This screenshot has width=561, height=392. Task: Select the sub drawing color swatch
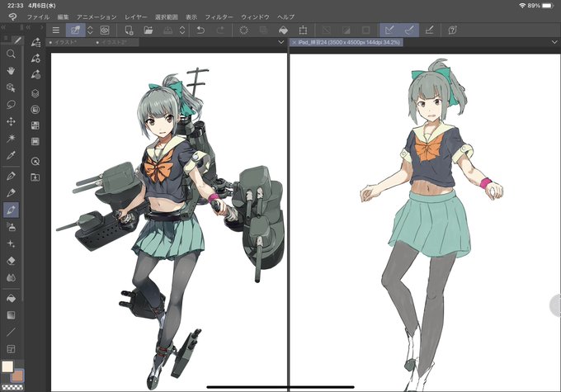[x=18, y=375]
